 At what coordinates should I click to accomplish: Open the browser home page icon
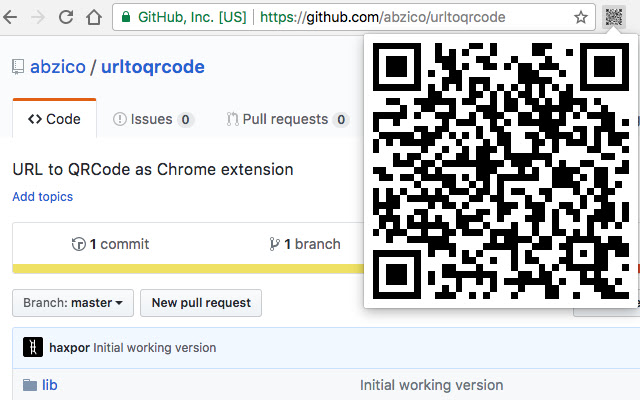tap(94, 17)
